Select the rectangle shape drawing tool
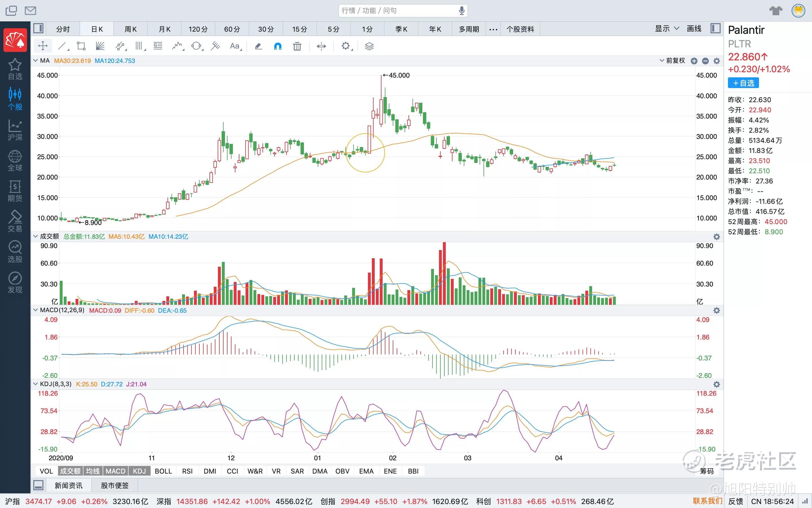This screenshot has height=508, width=812. 81,46
